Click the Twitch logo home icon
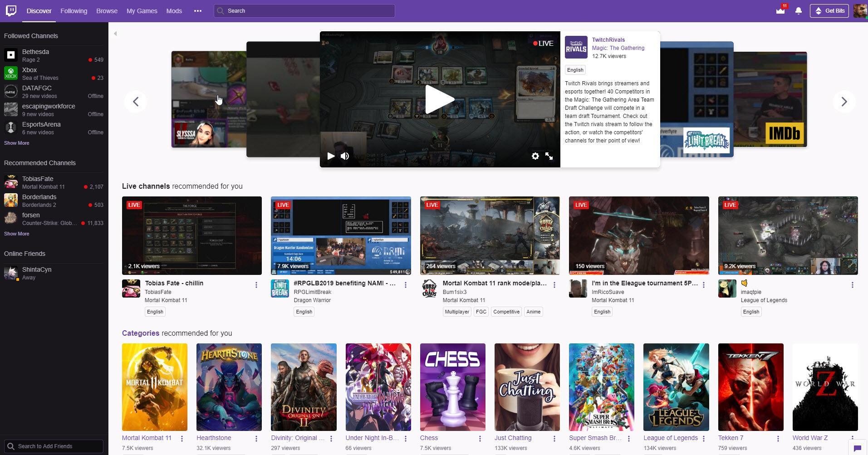Image resolution: width=868 pixels, height=455 pixels. 11,10
